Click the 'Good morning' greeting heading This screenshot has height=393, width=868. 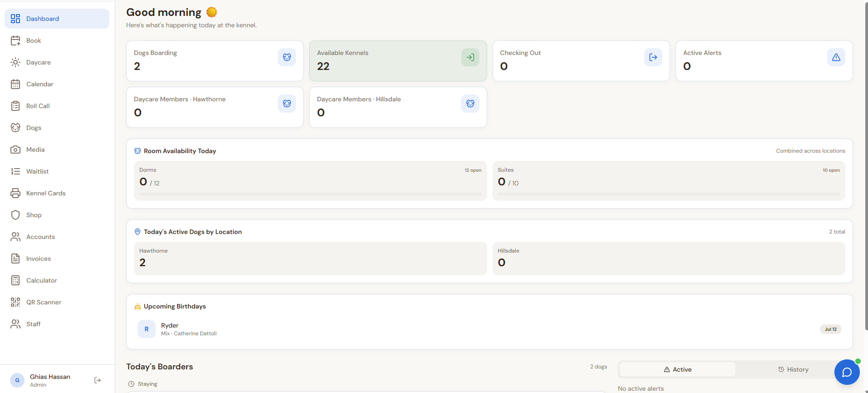163,12
